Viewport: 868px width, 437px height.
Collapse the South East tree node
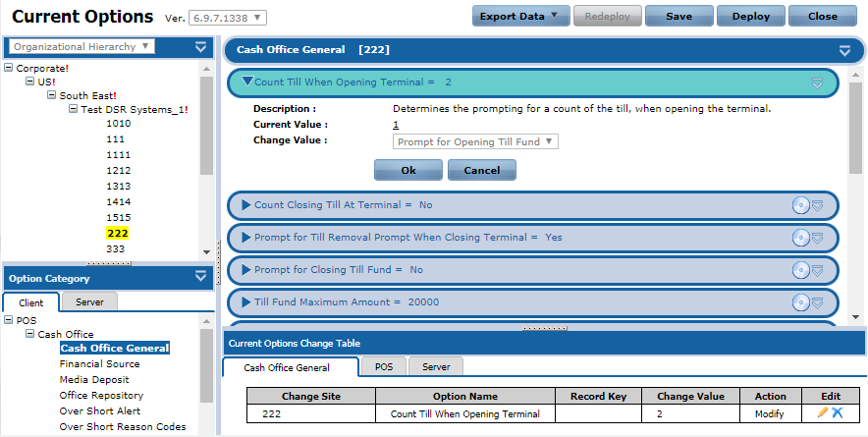pos(51,95)
